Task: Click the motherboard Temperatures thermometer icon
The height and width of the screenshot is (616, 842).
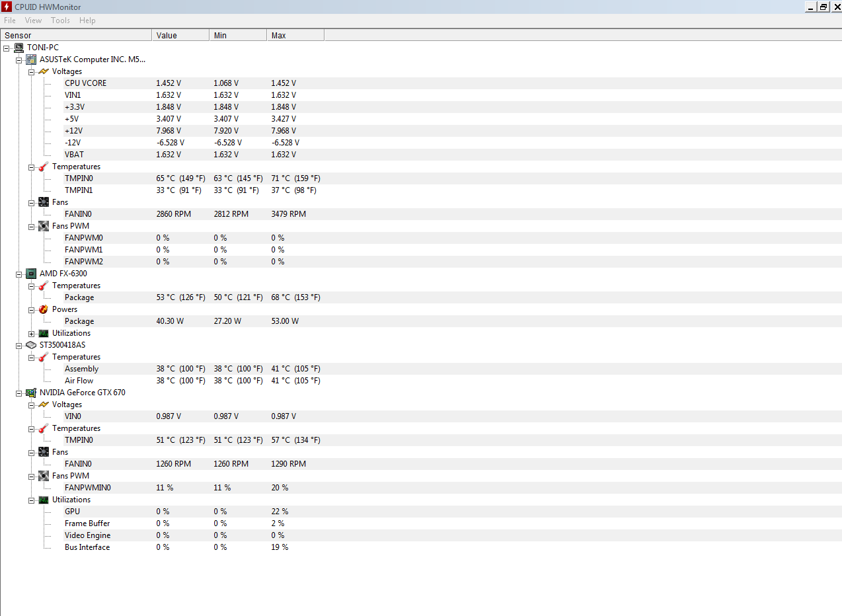Action: click(x=44, y=167)
